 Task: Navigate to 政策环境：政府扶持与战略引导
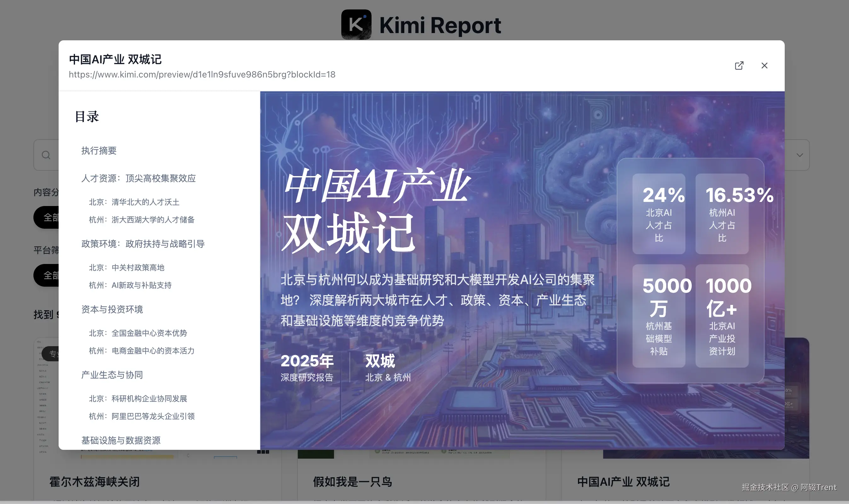pos(143,244)
